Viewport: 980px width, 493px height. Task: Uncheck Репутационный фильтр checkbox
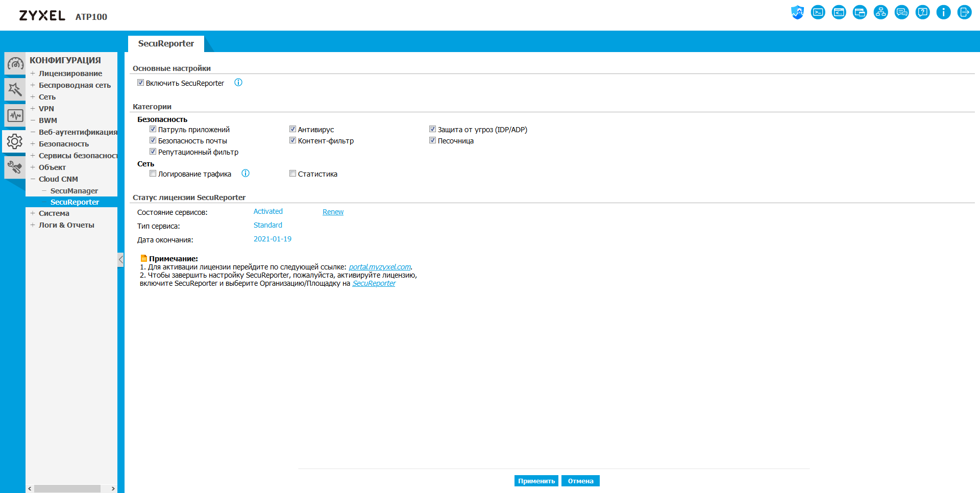point(153,152)
